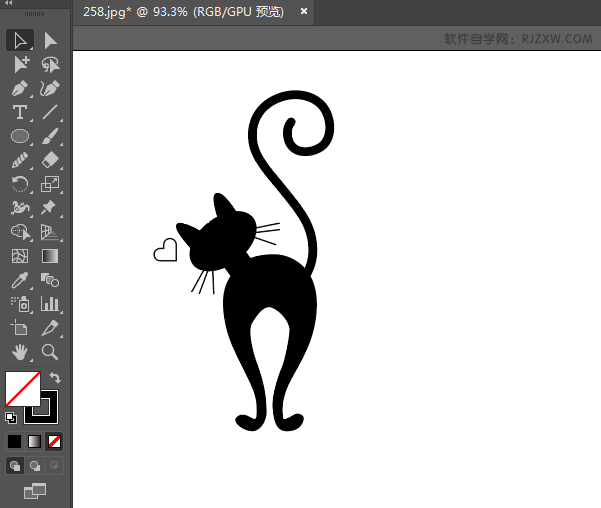This screenshot has height=508, width=601.
Task: Choose the Eyedropper tool
Action: pos(20,280)
